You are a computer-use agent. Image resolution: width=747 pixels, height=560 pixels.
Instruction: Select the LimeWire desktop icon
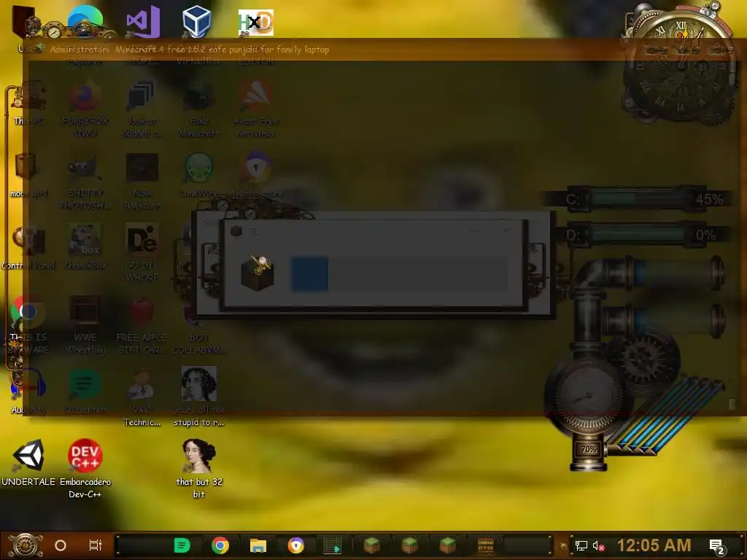click(x=199, y=168)
